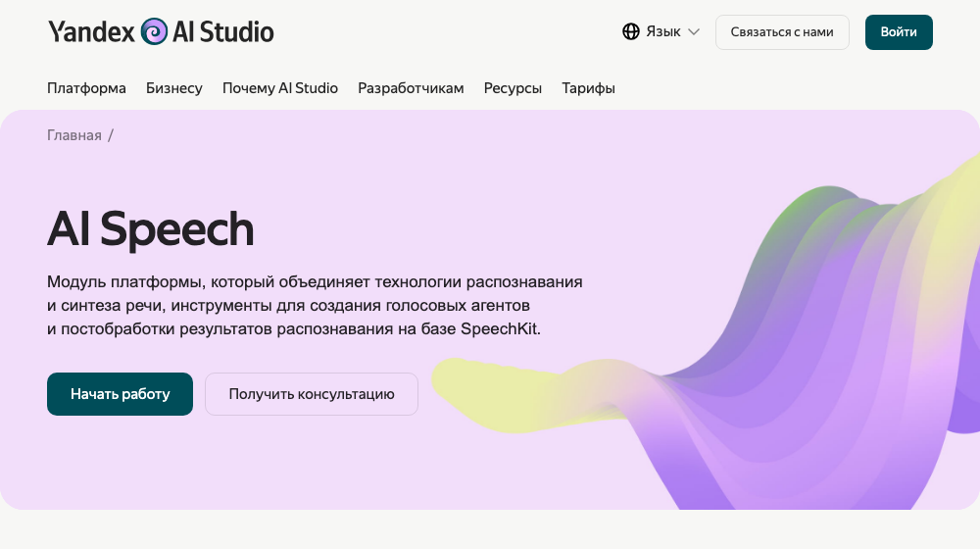Image resolution: width=980 pixels, height=549 pixels.
Task: Open the Платформа menu
Action: (x=86, y=88)
